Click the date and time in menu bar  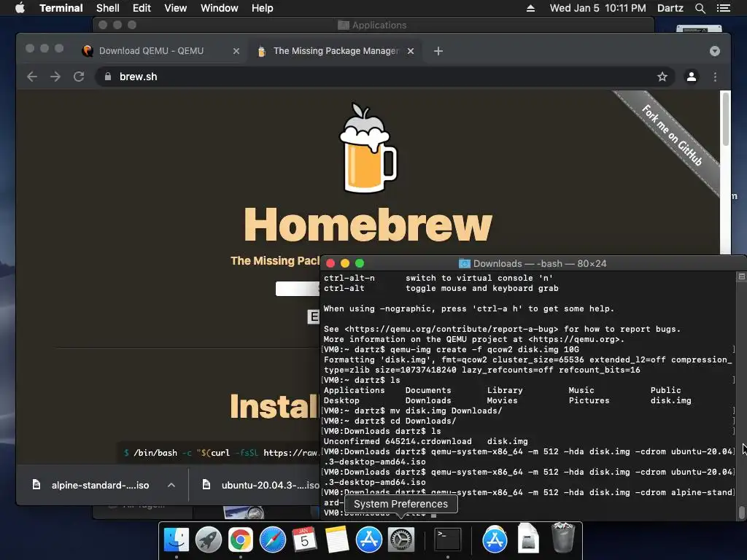click(598, 8)
